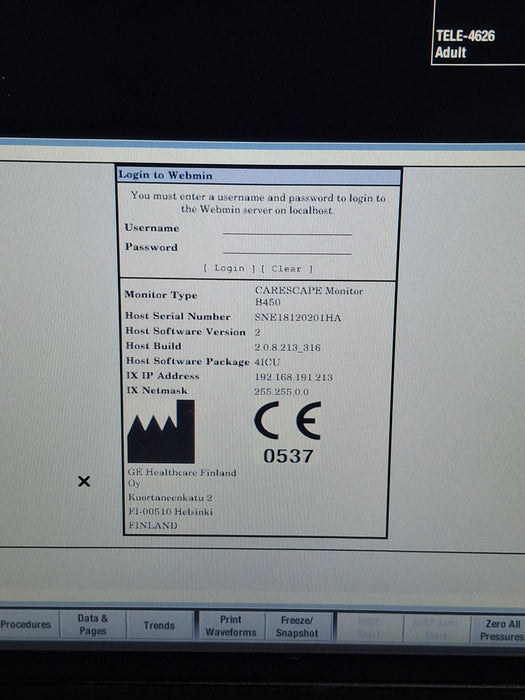Click the netmask value 255.255.0.0

pos(281,392)
